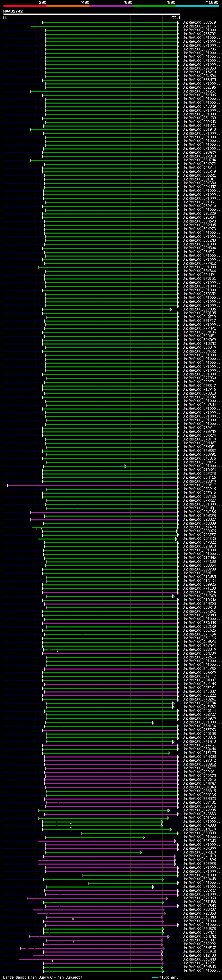Click the UniRef100_A6QV91 label

(x=199, y=455)
